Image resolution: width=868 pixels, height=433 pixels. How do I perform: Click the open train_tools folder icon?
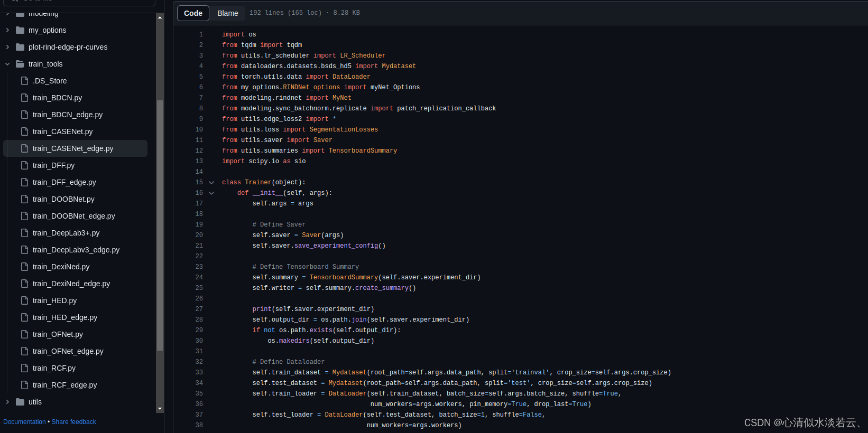[20, 64]
